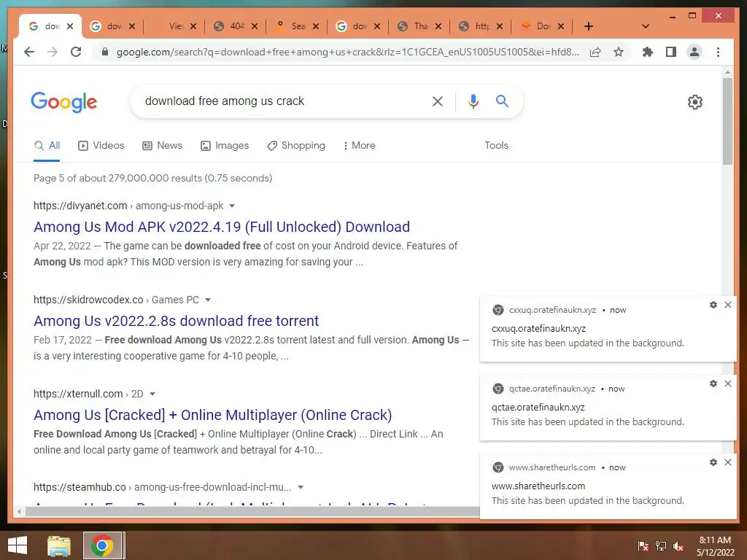Toggle the Chrome side panel

[x=671, y=52]
